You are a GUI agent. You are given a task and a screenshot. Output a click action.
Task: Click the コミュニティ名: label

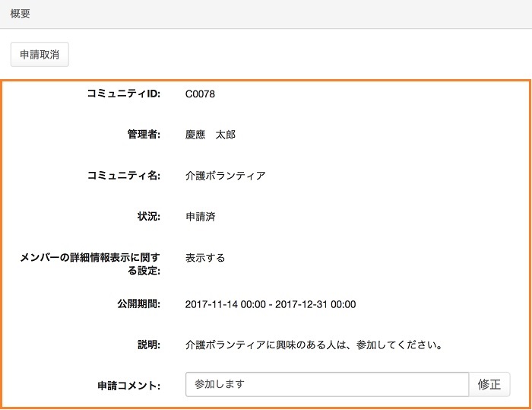(x=123, y=176)
